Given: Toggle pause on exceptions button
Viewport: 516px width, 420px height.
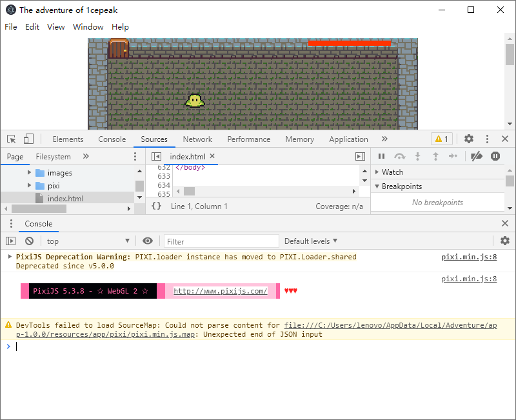Looking at the screenshot, I should pyautogui.click(x=495, y=156).
